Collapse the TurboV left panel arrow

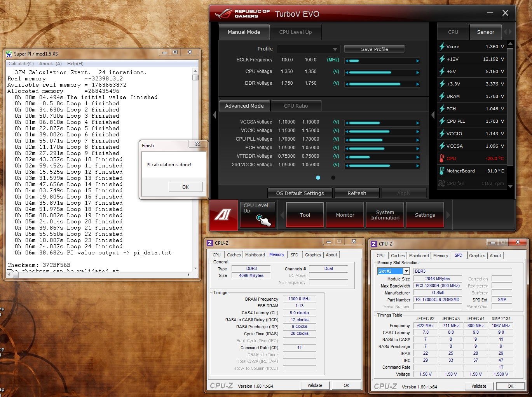coord(214,115)
